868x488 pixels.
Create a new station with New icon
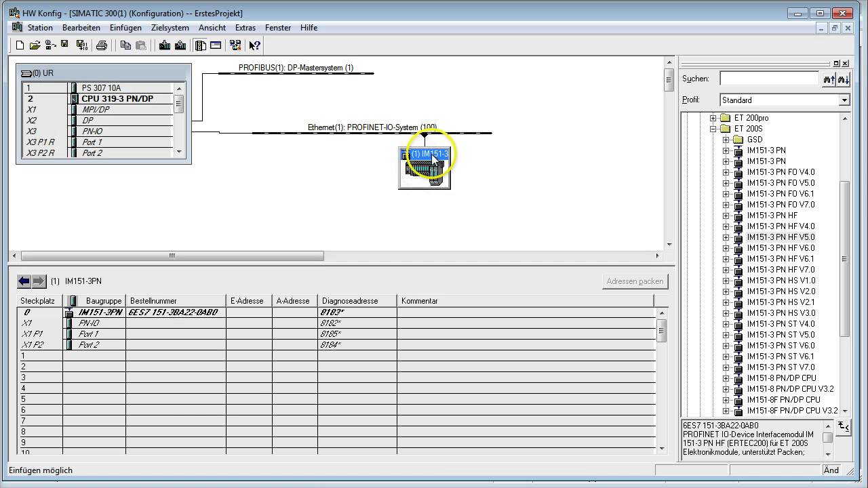point(20,45)
